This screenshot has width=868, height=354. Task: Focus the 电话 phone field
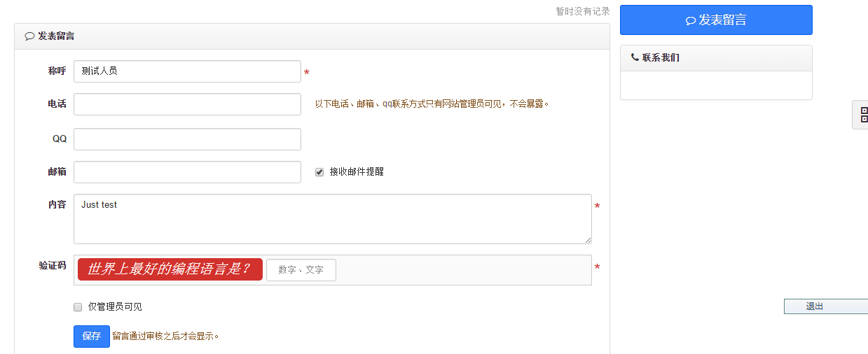click(187, 104)
